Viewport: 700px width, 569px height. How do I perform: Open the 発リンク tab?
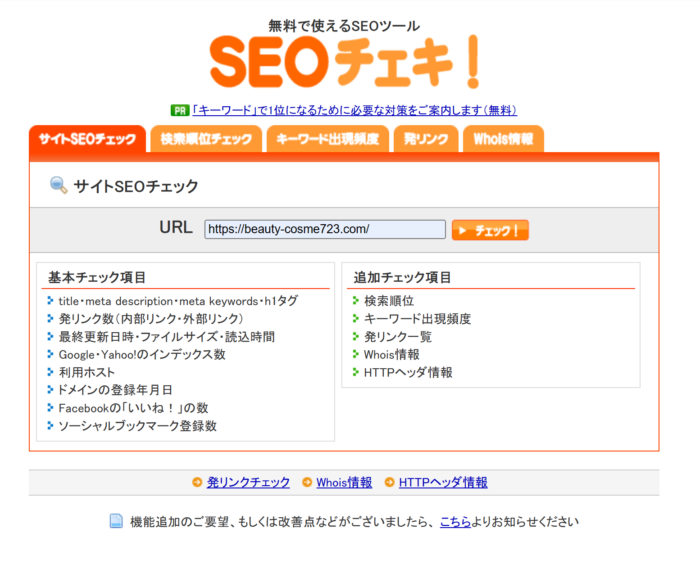point(426,139)
